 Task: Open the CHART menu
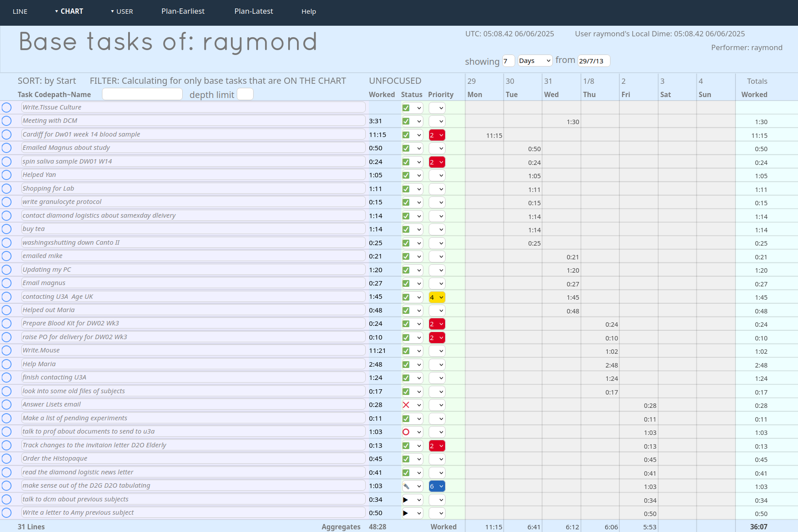coord(69,12)
